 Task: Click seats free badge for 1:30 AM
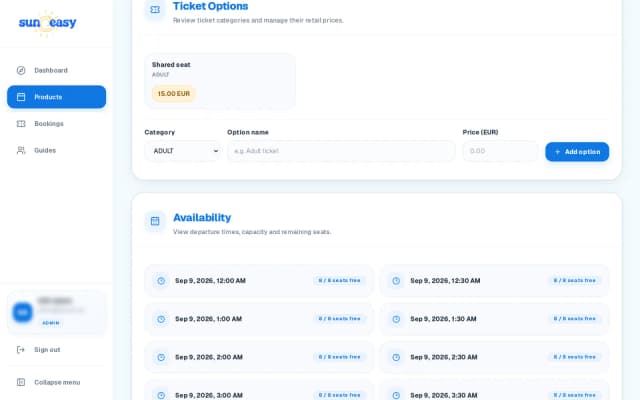click(575, 319)
